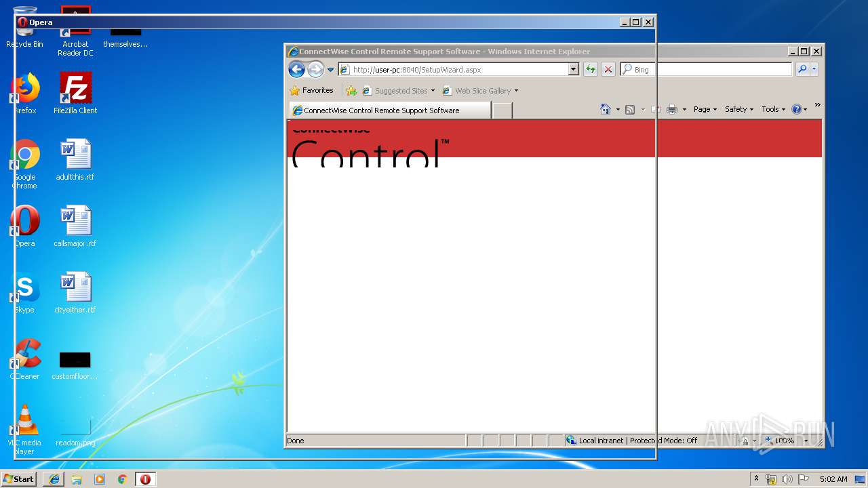Open the Safety menu
The image size is (868, 488).
(x=739, y=109)
